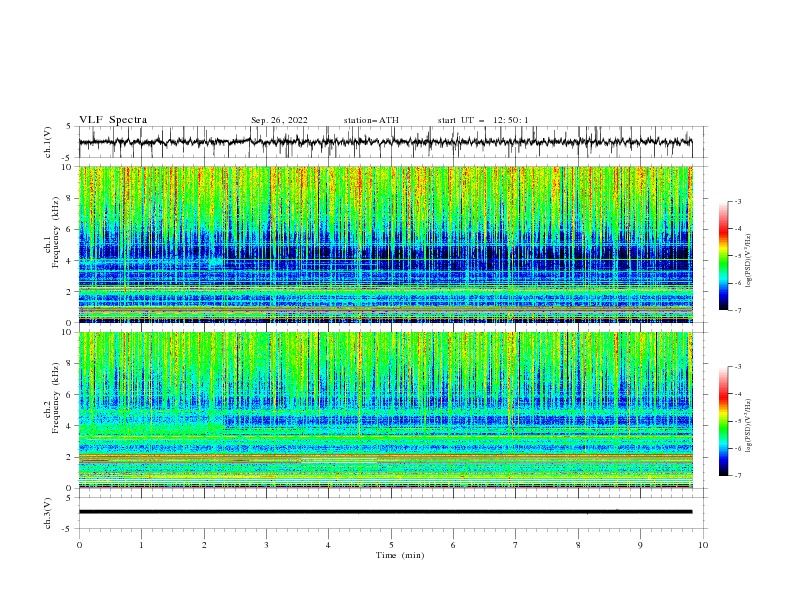Click the "-7" label on ch.2 color bar
This screenshot has height=612, width=792.
pyautogui.click(x=737, y=475)
